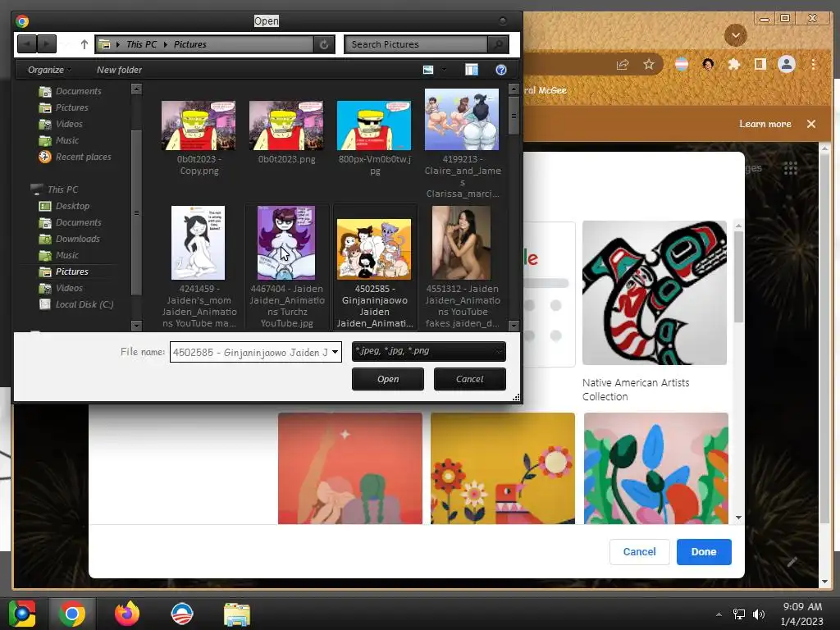Click Done in the Chrome dialog
840x630 pixels.
703,552
